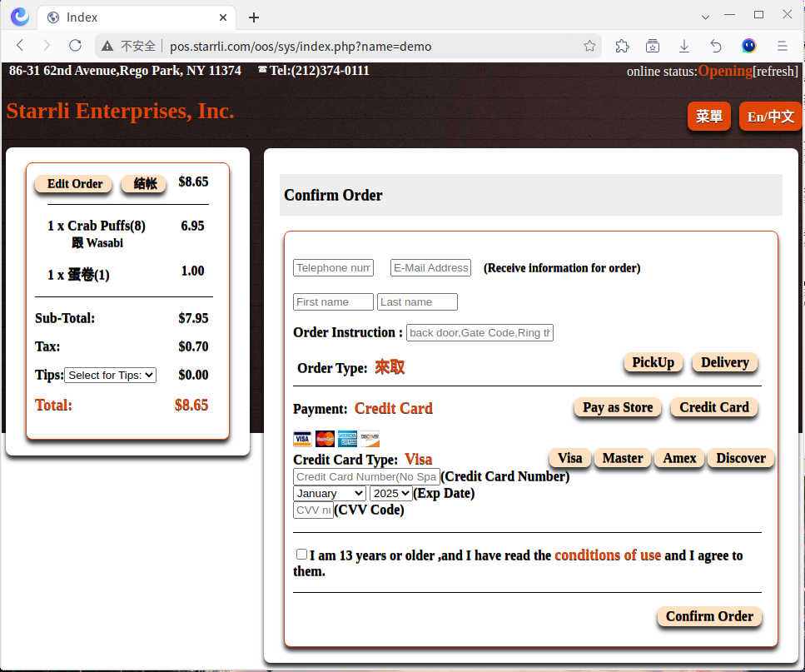
Task: Click the Discover card logo image
Action: pos(370,439)
